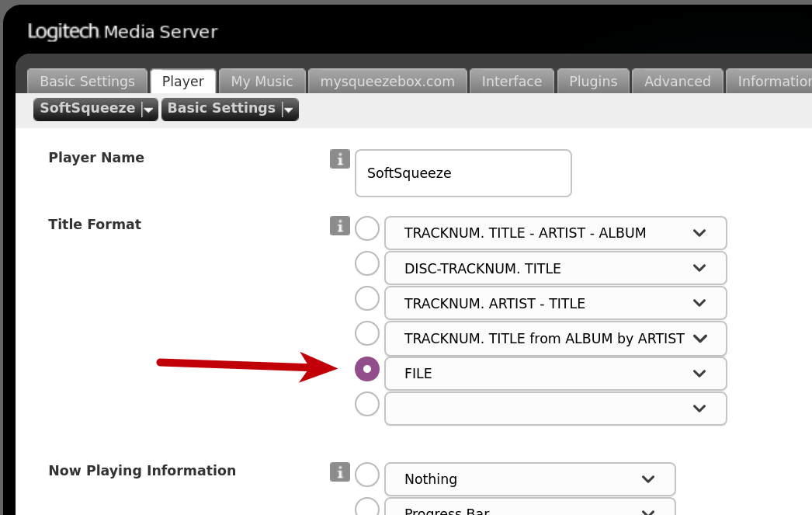Open the Advanced settings tab
Screen dimensions: 812x515
point(677,82)
